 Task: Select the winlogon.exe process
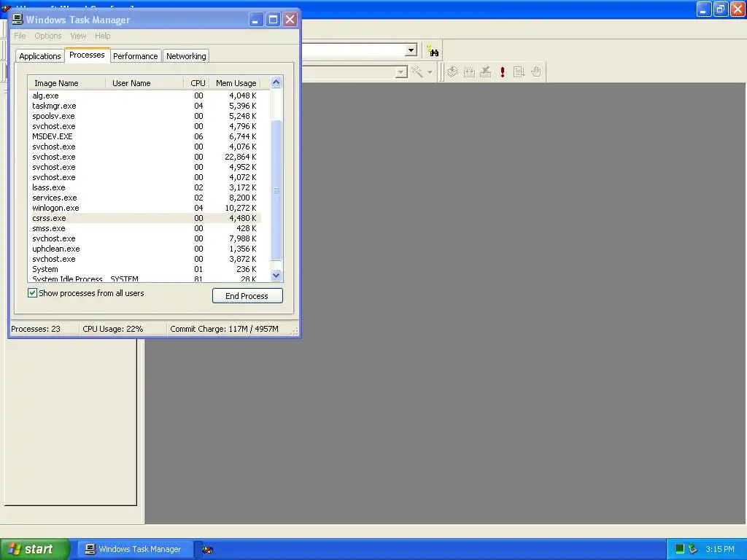tap(145, 208)
